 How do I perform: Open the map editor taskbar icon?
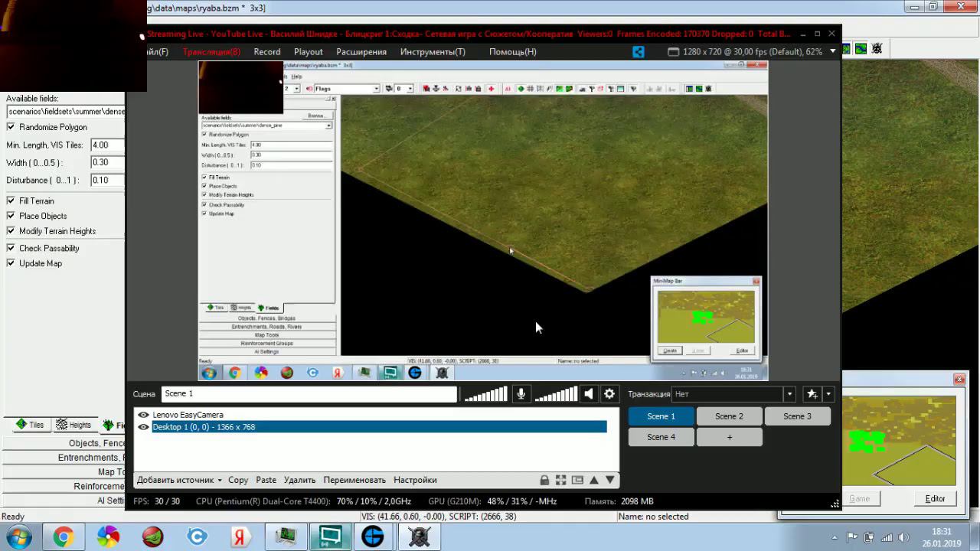(x=286, y=537)
